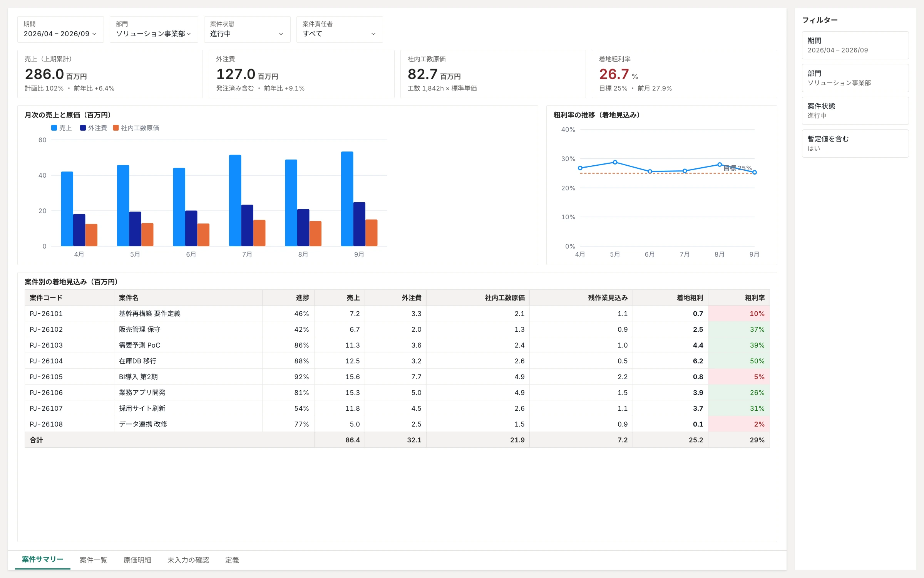Click the 7月 外注費 bar in the chart

coord(247,225)
